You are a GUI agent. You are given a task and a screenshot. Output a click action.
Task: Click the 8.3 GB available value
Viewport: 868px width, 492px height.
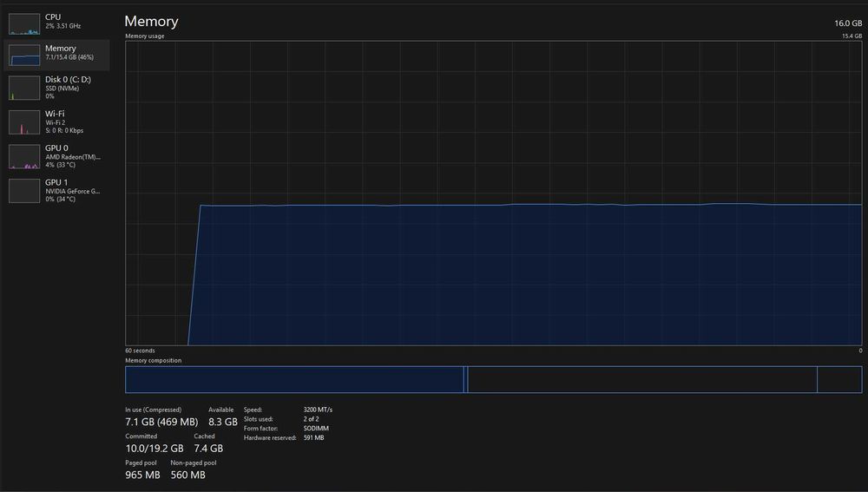tap(223, 422)
